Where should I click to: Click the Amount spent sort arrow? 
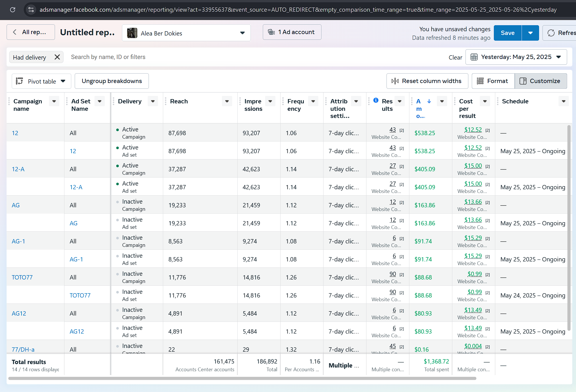(x=429, y=101)
